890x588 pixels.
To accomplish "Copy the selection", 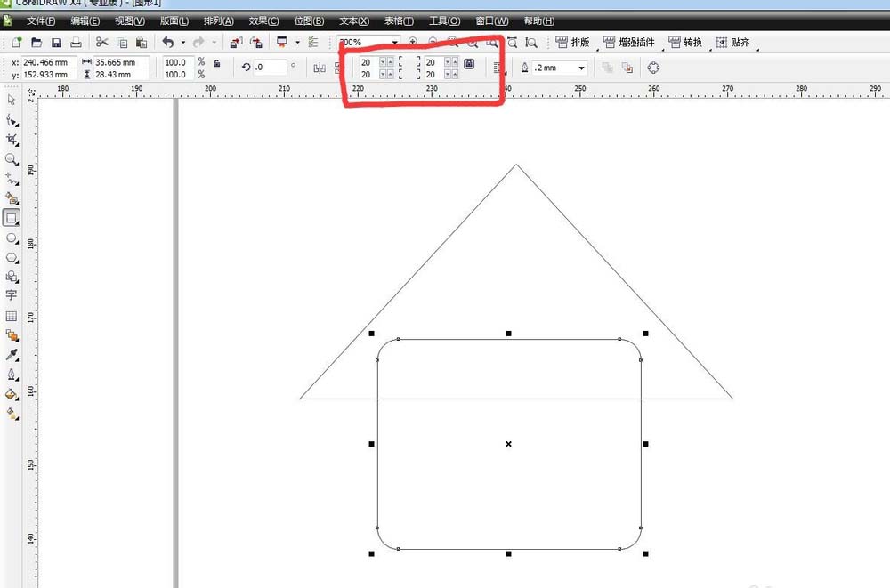I will (122, 43).
